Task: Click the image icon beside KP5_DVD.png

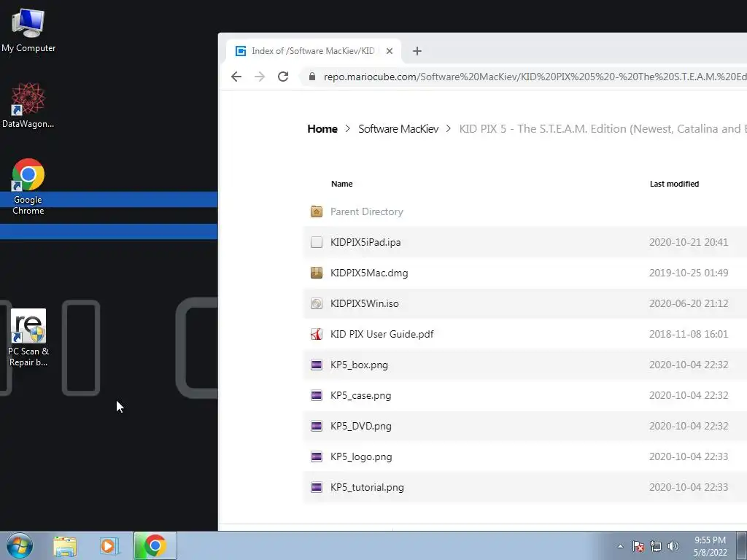Action: pos(317,426)
